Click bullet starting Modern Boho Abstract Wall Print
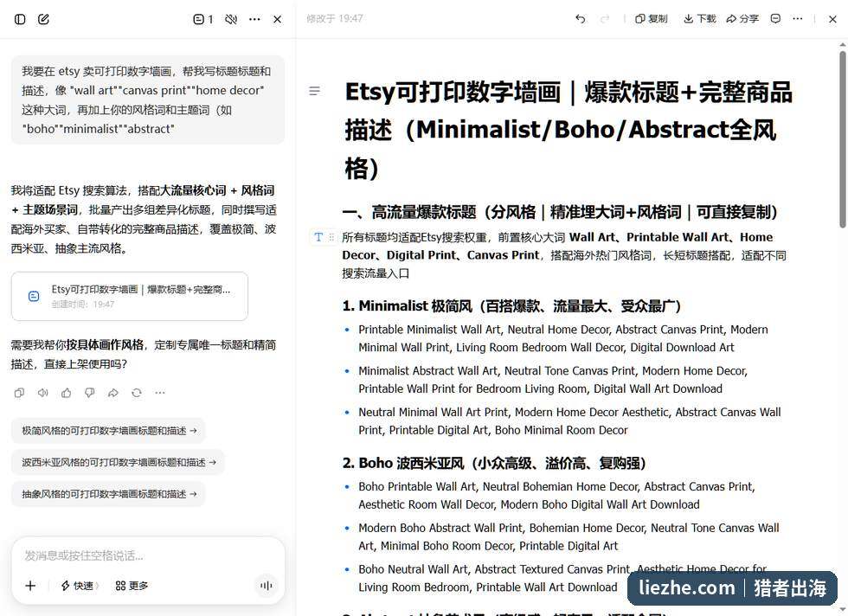848x616 pixels. 569,536
